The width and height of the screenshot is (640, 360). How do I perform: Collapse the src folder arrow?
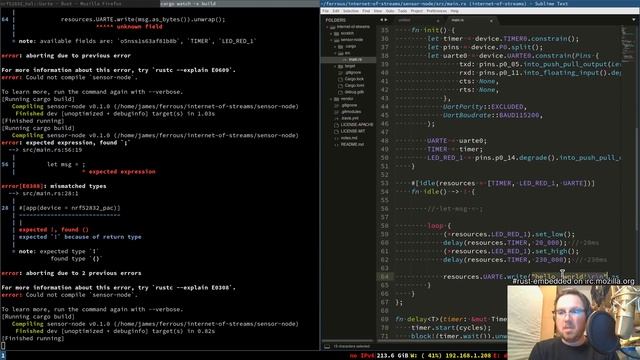pos(335,53)
